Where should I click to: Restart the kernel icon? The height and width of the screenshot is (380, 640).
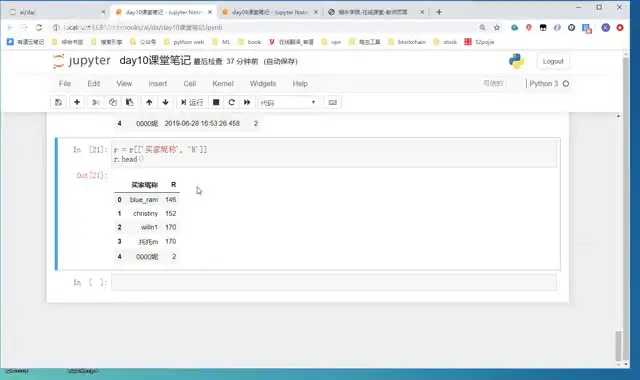click(231, 102)
